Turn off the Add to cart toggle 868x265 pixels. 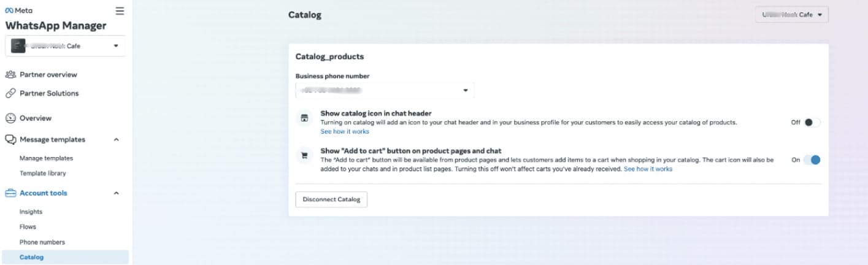click(x=812, y=160)
